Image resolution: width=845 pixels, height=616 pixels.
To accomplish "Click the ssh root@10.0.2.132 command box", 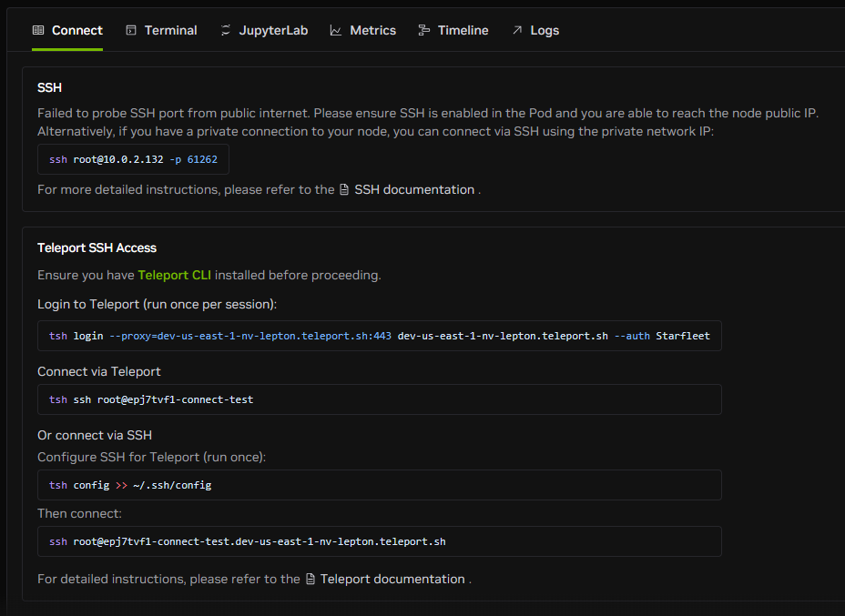I will [x=133, y=159].
